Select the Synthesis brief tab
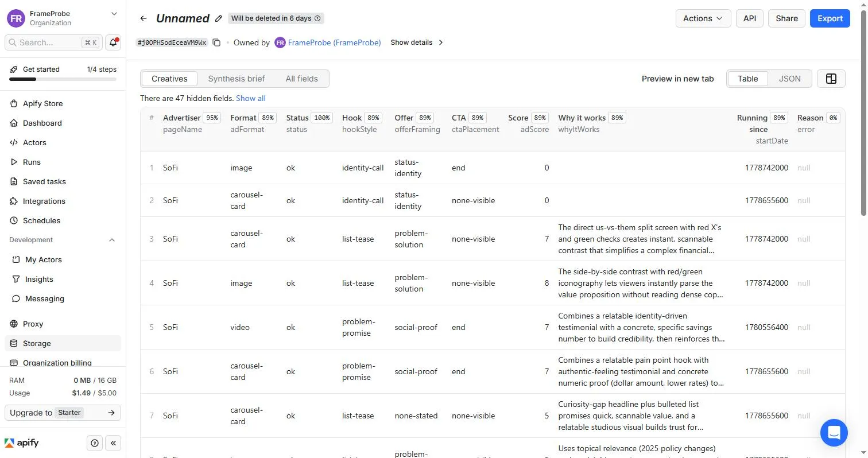The width and height of the screenshot is (868, 458). 236,79
